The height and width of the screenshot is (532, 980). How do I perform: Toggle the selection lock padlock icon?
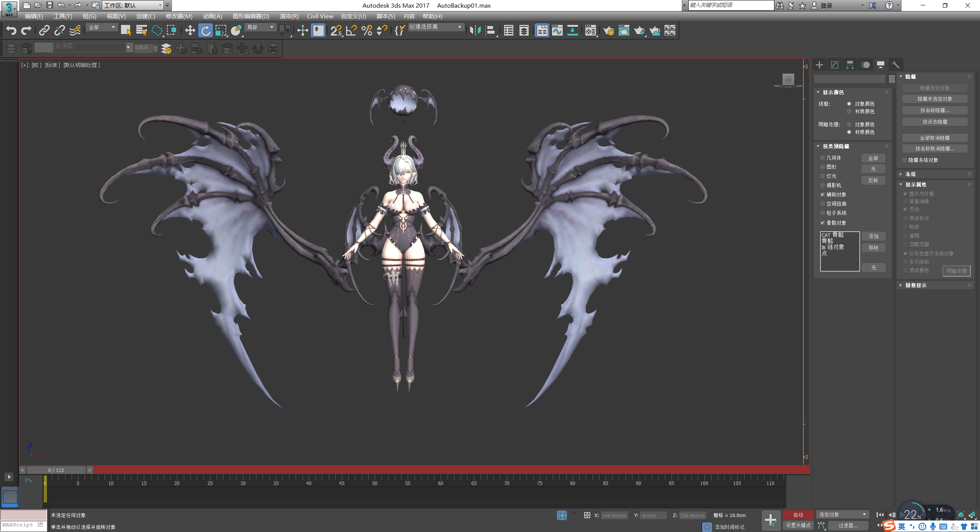[x=574, y=515]
